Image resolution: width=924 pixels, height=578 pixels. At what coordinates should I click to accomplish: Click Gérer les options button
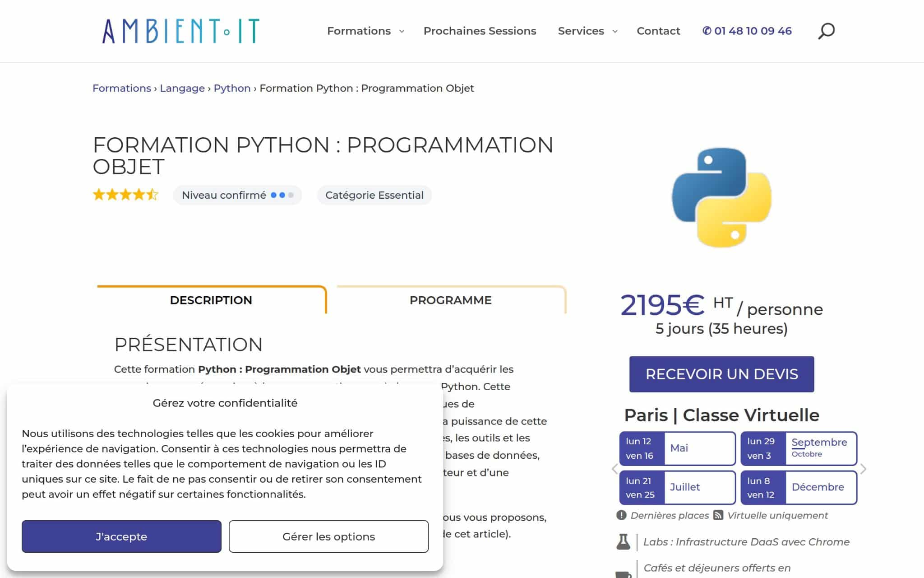[328, 536]
